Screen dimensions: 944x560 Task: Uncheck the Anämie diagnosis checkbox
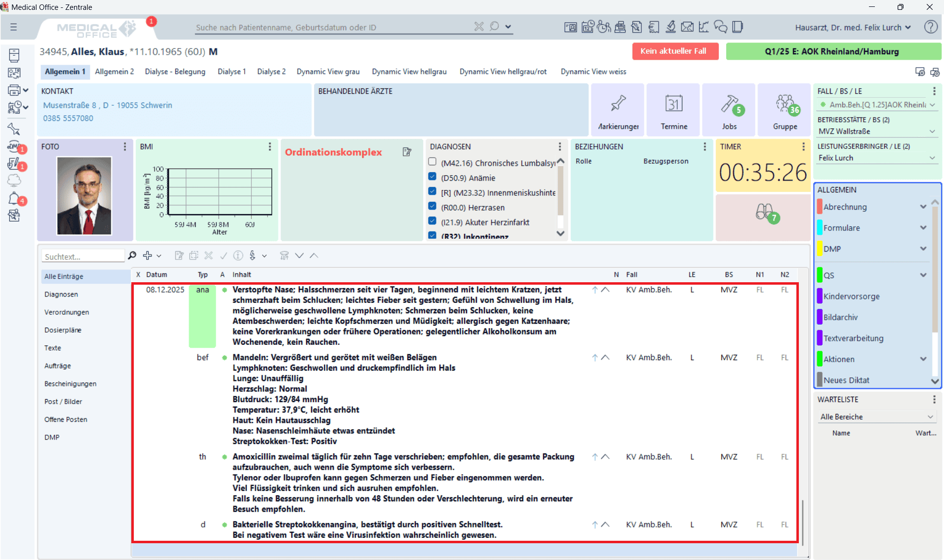click(433, 177)
